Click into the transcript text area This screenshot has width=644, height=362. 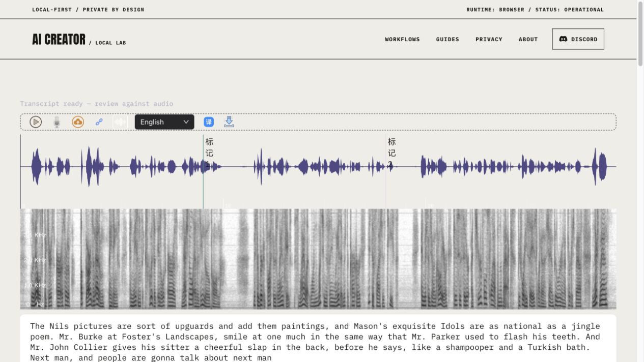pyautogui.click(x=318, y=338)
